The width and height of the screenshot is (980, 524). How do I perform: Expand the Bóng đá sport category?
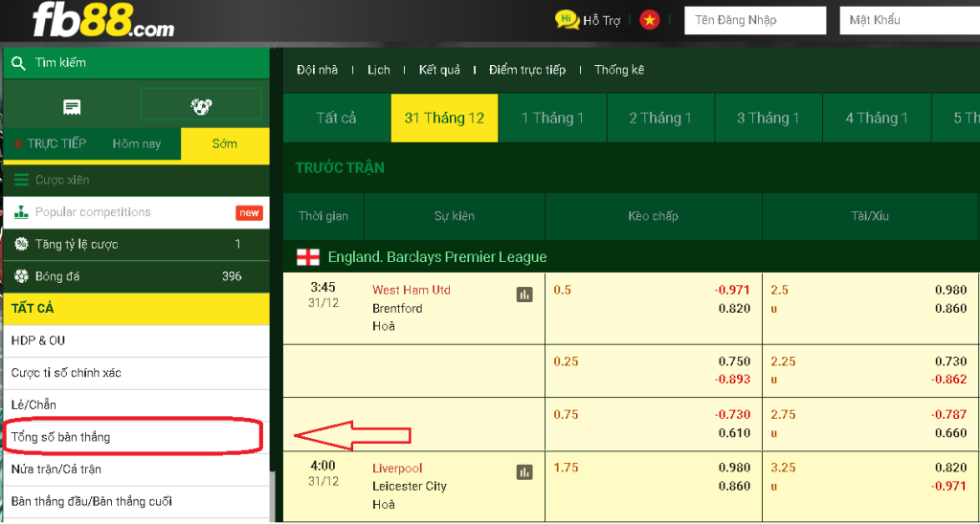136,276
